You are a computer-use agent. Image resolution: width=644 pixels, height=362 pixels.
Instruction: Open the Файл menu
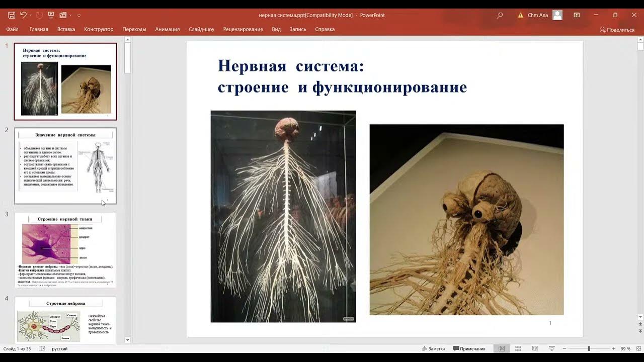pyautogui.click(x=13, y=29)
